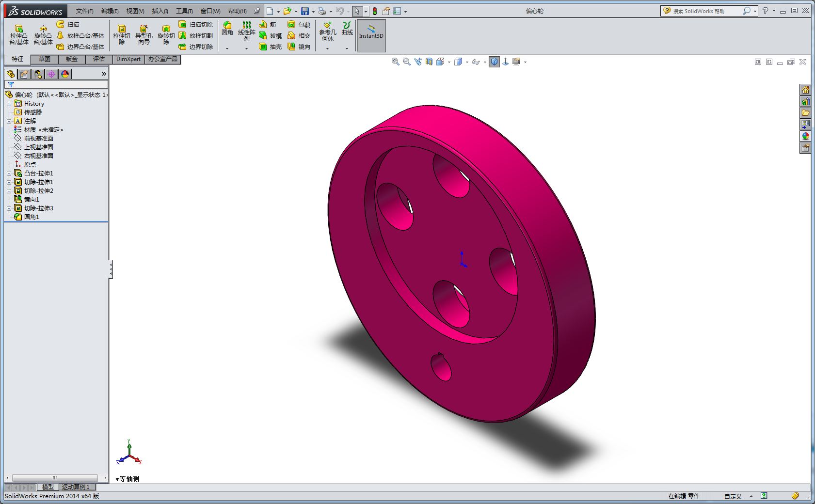
Task: Launch the 线性阵列 linear pattern tool
Action: (x=246, y=31)
